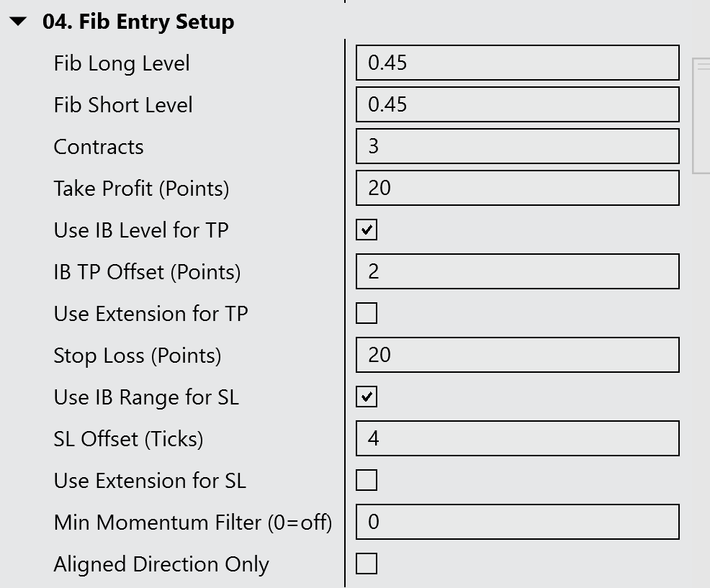Click the SL Offset (Ticks) field
The image size is (710, 588).
[517, 438]
